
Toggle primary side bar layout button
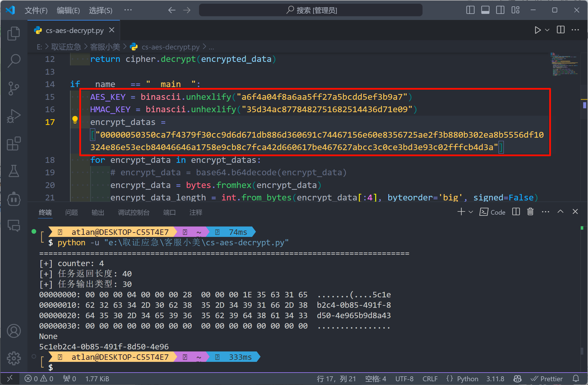pos(470,10)
